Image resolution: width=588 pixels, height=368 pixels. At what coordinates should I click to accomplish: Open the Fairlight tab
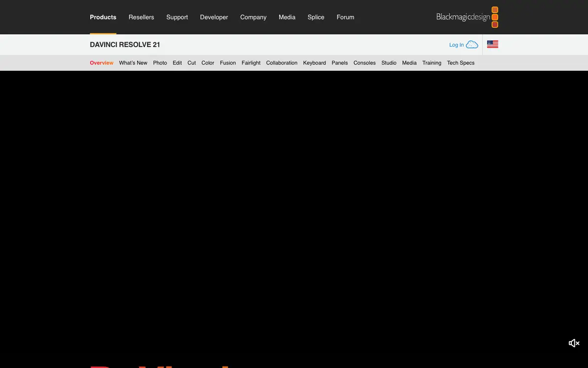tap(251, 63)
